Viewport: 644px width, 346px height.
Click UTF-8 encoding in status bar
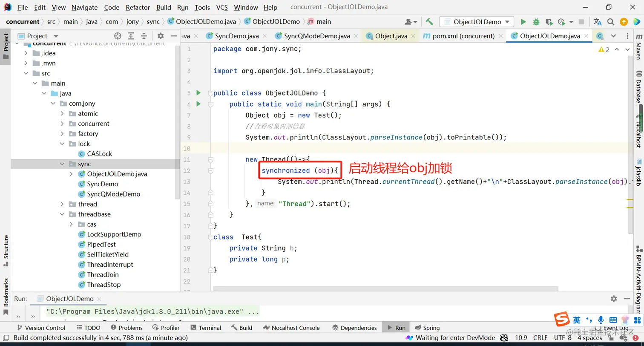(x=563, y=338)
